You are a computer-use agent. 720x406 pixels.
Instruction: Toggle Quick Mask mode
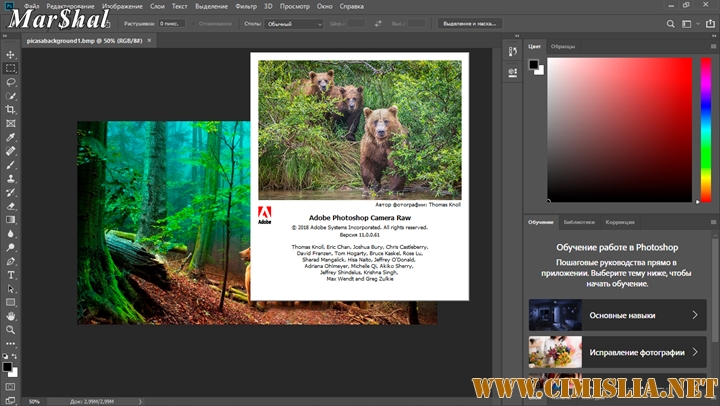tap(11, 385)
